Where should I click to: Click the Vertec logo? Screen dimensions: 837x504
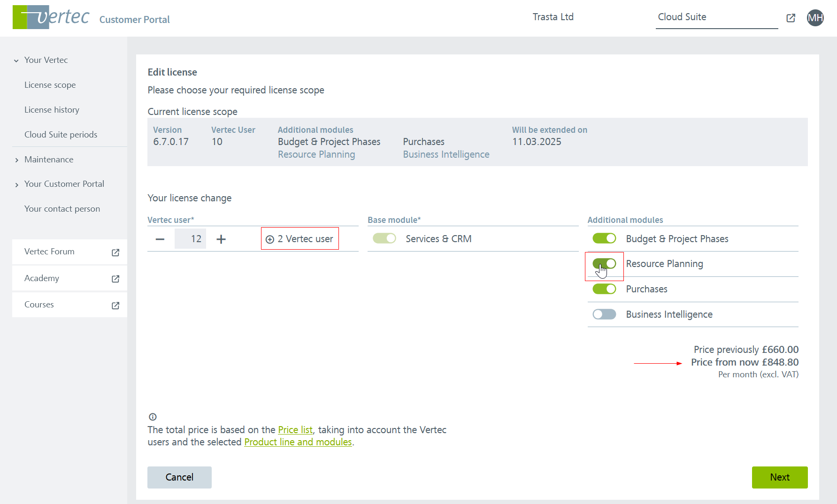pyautogui.click(x=51, y=17)
